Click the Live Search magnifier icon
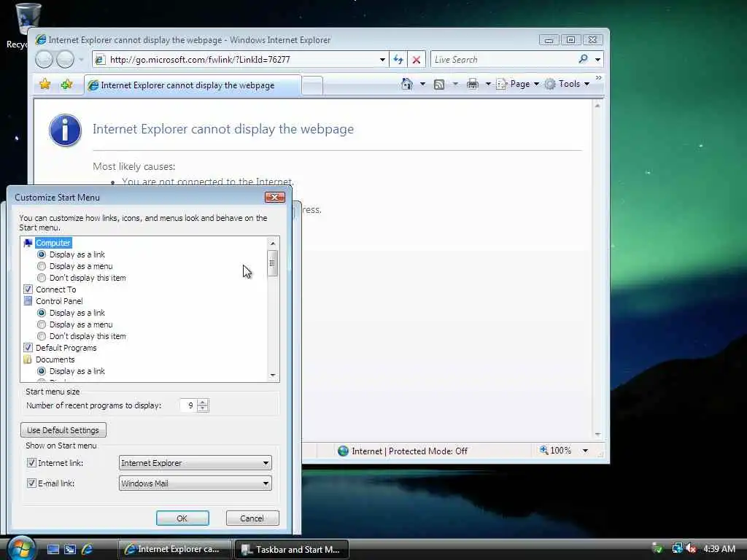 click(583, 59)
